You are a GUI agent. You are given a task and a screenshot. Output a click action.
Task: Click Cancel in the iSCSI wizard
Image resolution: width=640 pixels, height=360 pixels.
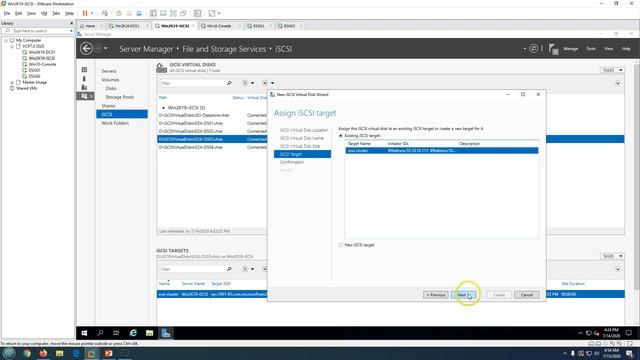tap(526, 295)
